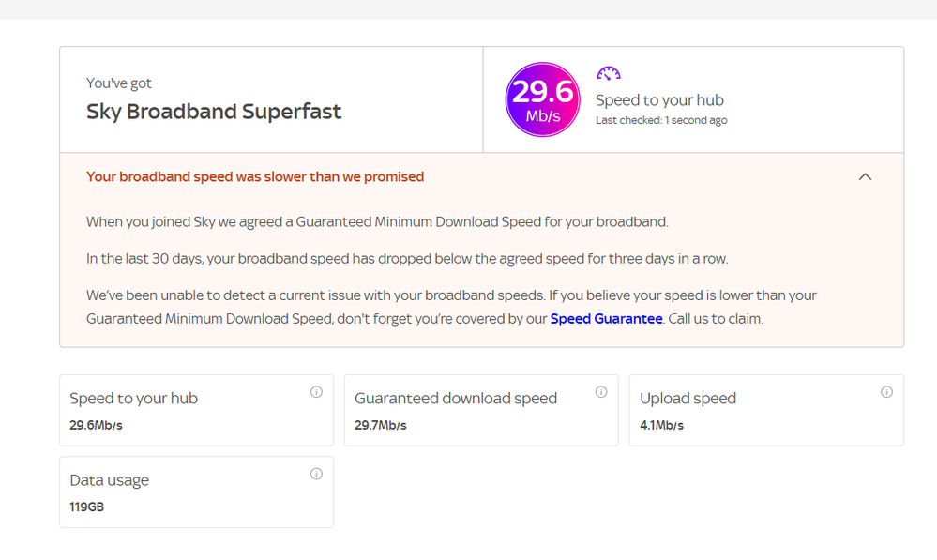Click the 4.1Mb/s upload value
Image resolution: width=937 pixels, height=560 pixels.
click(661, 426)
